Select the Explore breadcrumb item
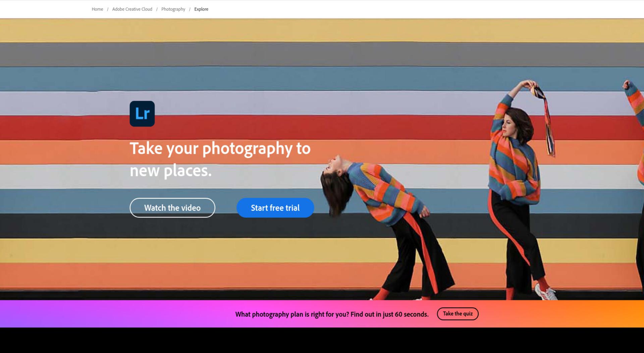Viewport: 644px width, 353px height. (x=201, y=9)
